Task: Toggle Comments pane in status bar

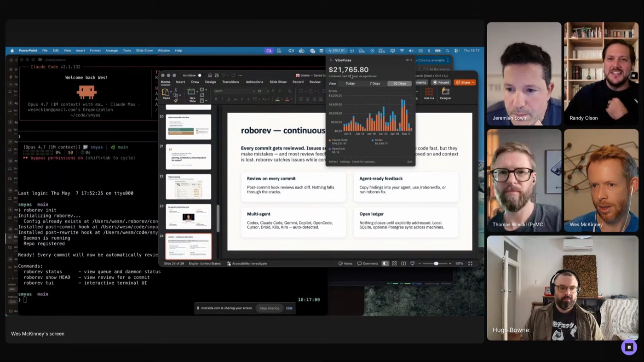Action: [368, 264]
